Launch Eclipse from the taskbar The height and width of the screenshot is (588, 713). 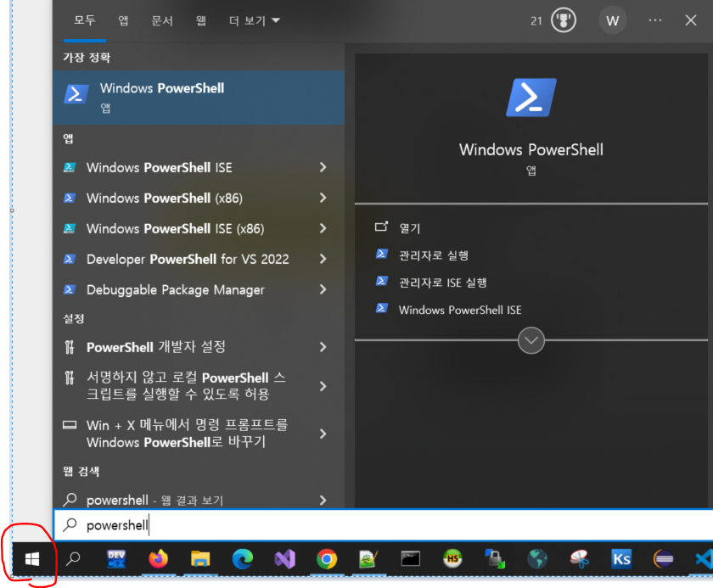tap(664, 559)
